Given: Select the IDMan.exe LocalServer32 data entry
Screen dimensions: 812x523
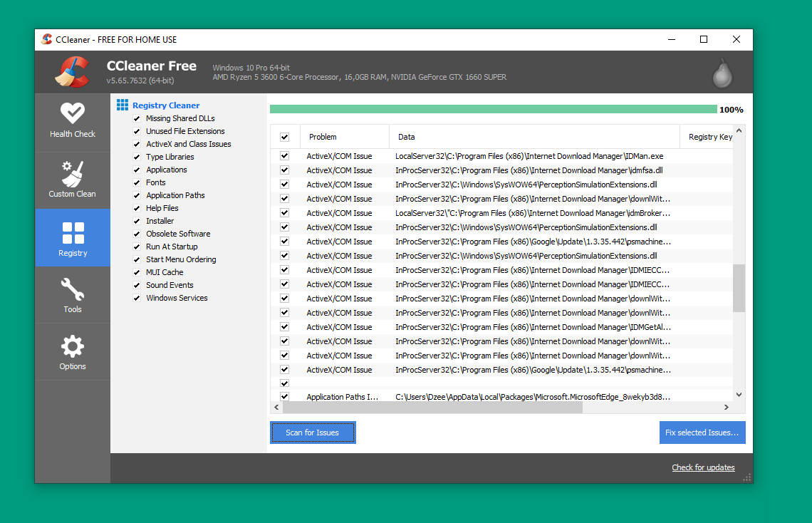Looking at the screenshot, I should 529,156.
